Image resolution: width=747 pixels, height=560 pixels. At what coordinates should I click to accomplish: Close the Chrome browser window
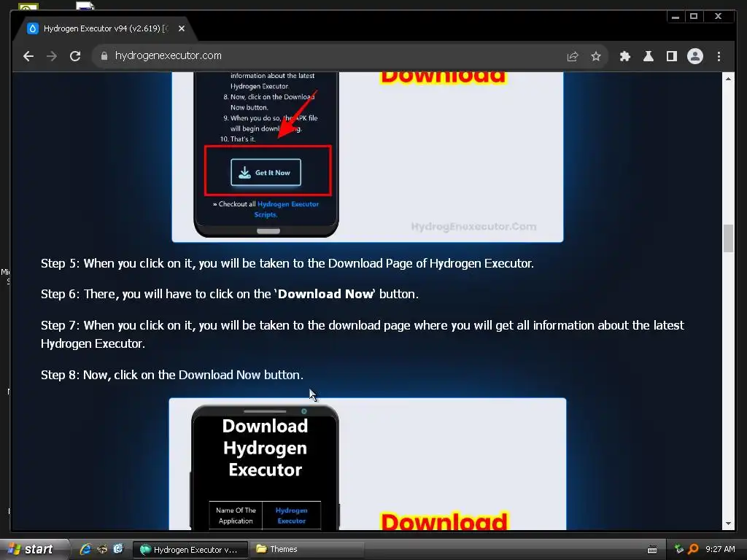719,17
